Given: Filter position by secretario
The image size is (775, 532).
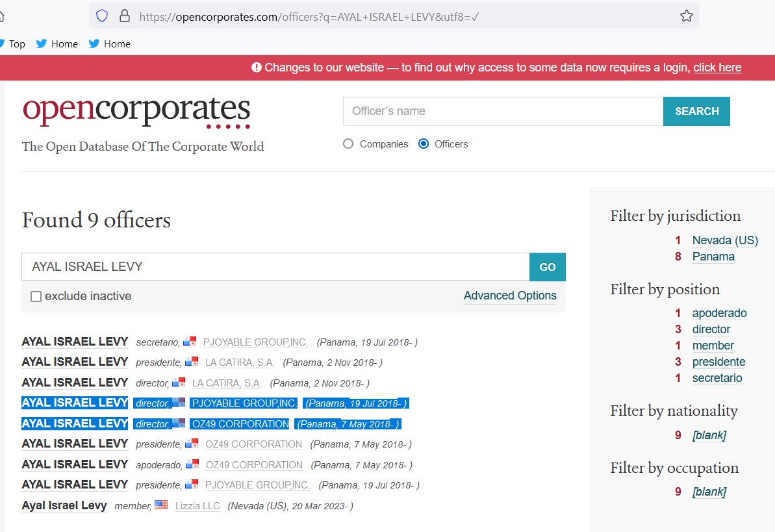Looking at the screenshot, I should (x=717, y=378).
